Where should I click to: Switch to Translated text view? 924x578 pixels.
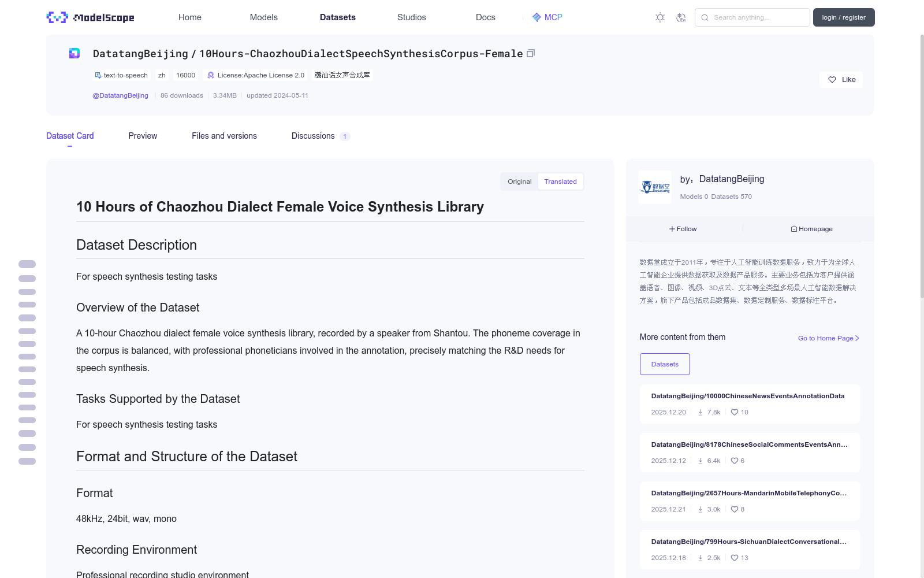560,181
